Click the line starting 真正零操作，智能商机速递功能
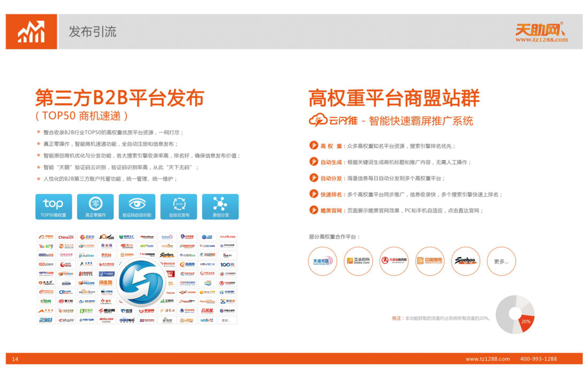The width and height of the screenshot is (588, 378). pos(111,144)
